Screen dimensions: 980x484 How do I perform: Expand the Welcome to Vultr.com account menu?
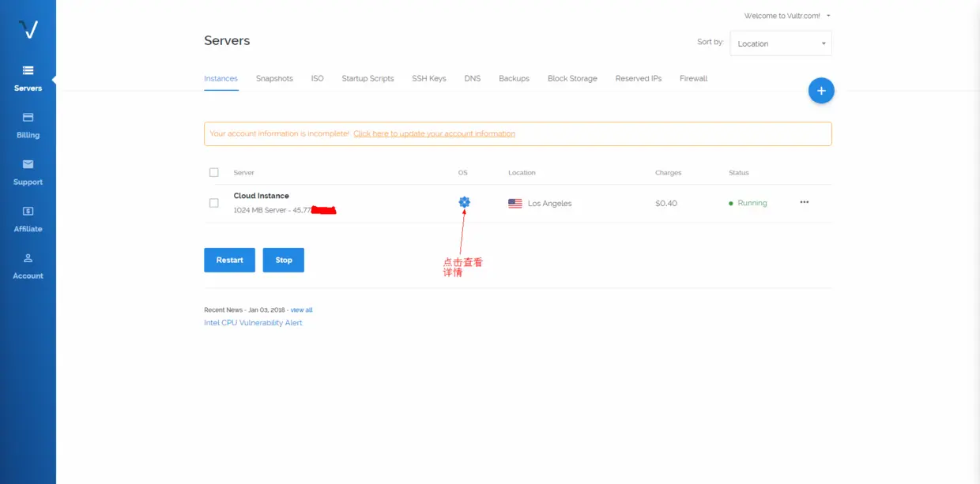[x=787, y=16]
